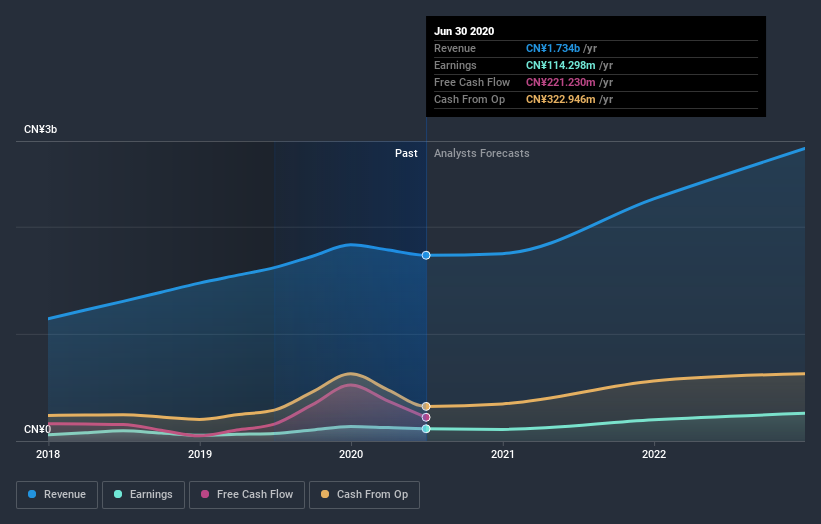Click the Jun 30 2020 tooltip date
Viewport: 821px width, 524px height.
(464, 31)
